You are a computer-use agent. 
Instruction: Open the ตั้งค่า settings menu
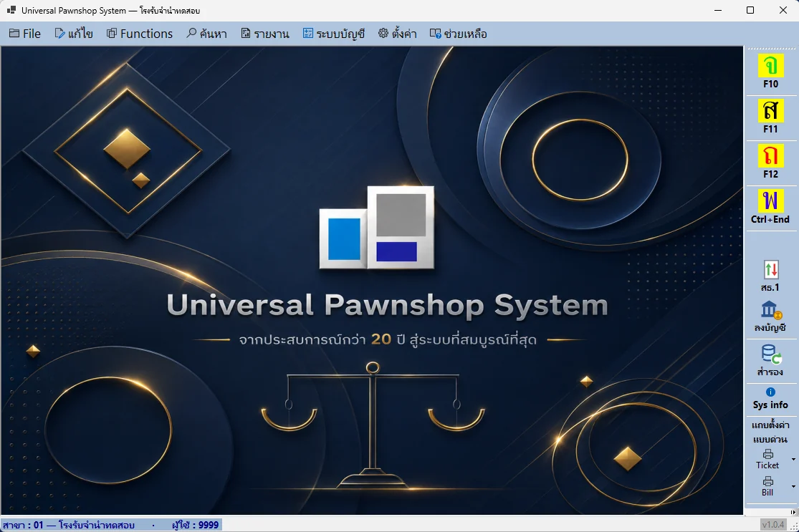(398, 34)
